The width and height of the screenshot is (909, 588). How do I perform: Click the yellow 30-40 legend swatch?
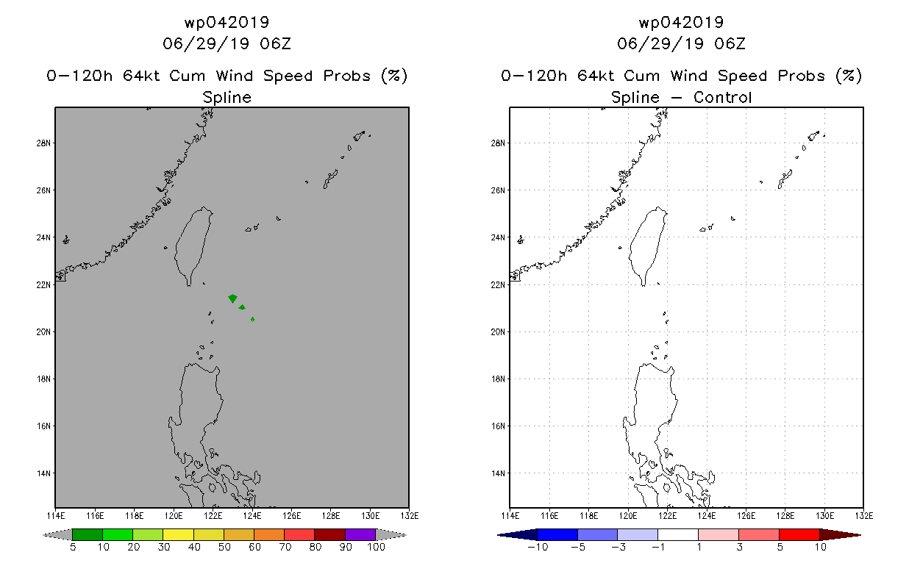[178, 534]
